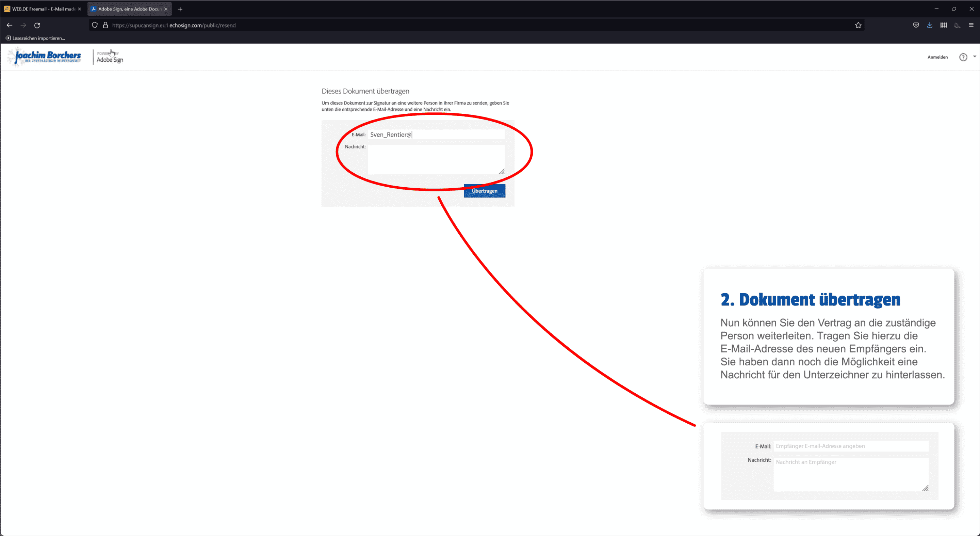Click the Übertragen button
980x536 pixels.
click(484, 191)
